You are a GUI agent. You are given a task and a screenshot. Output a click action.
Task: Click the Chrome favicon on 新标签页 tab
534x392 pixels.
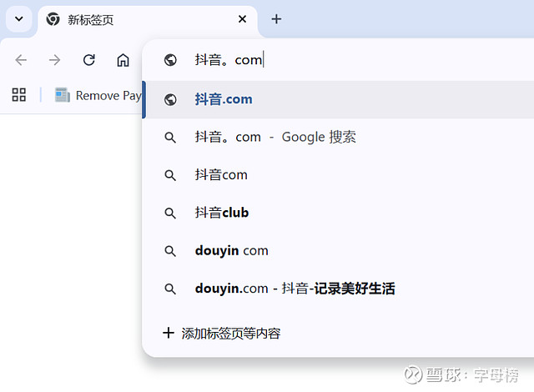click(x=53, y=19)
